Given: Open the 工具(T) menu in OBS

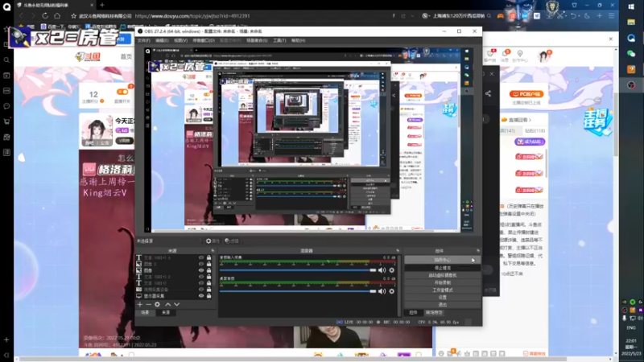Looking at the screenshot, I should coord(279,41).
